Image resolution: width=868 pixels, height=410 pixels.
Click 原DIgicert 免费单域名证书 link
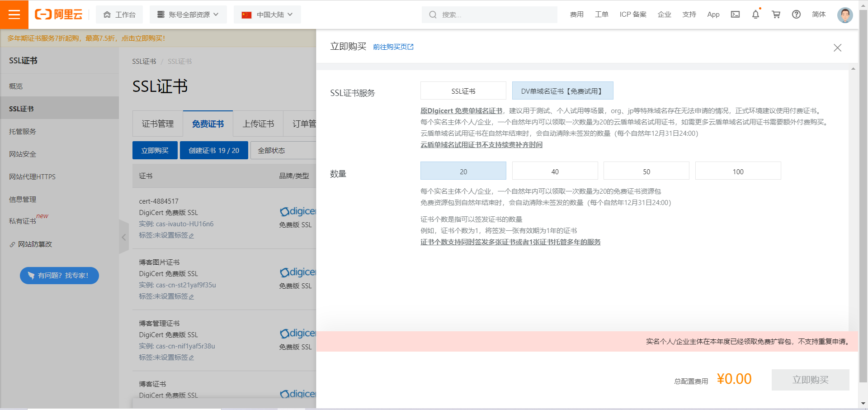click(x=461, y=110)
